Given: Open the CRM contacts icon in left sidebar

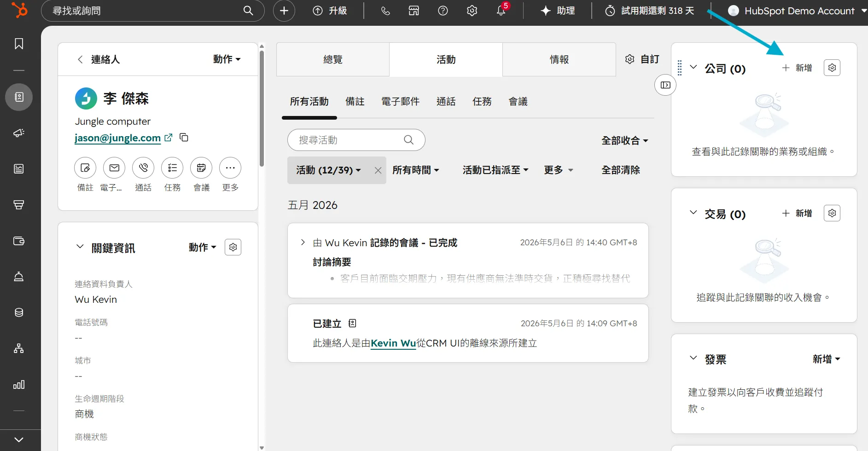Looking at the screenshot, I should click(19, 97).
